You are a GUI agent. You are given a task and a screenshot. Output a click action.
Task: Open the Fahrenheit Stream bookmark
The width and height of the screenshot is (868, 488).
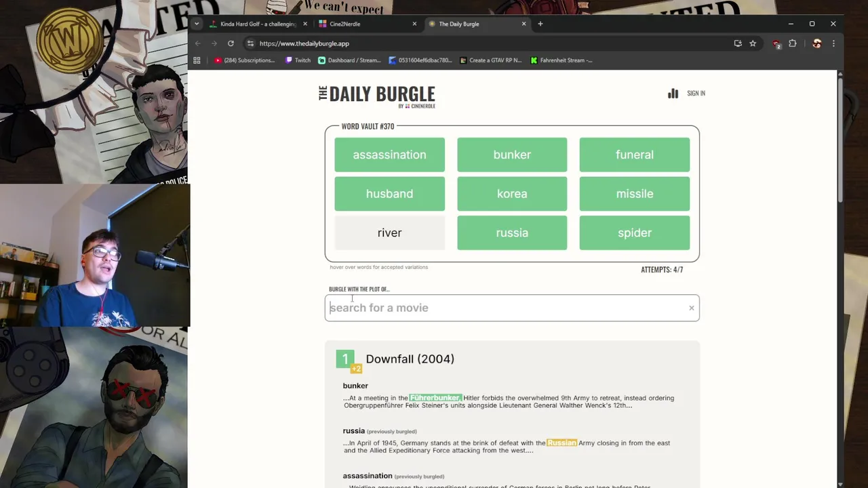(x=561, y=60)
